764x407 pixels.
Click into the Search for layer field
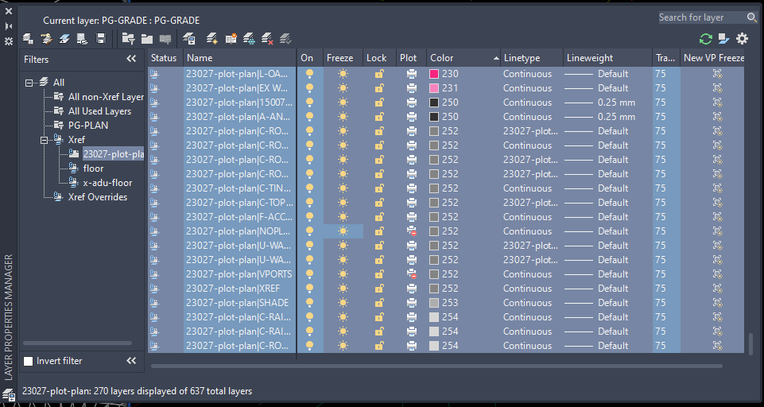702,18
